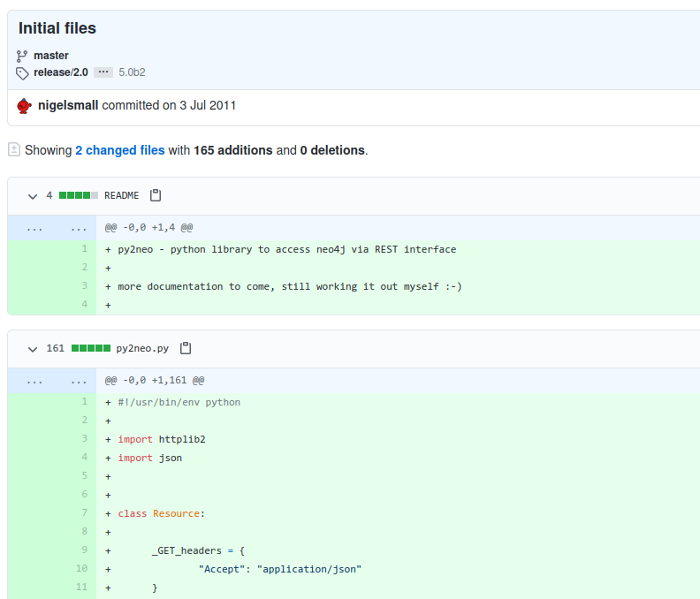Click the '0 deletions' text
The height and width of the screenshot is (599, 700).
(332, 150)
